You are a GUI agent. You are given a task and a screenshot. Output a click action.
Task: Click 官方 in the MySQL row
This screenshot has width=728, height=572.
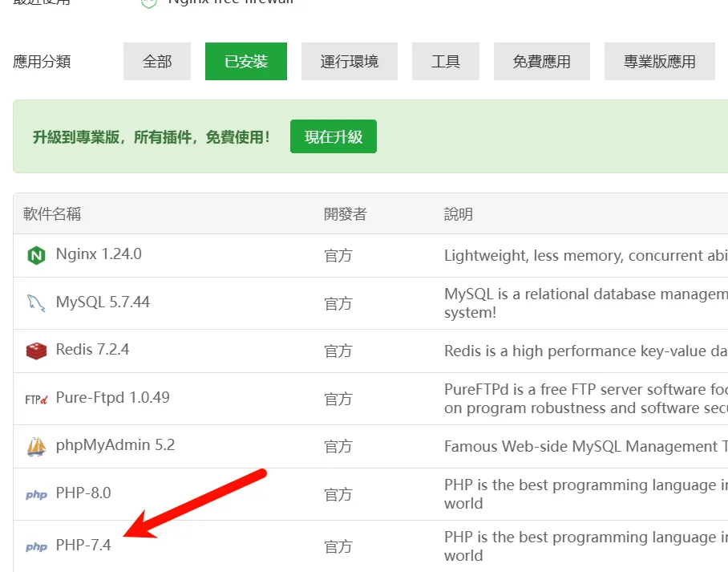tap(338, 304)
